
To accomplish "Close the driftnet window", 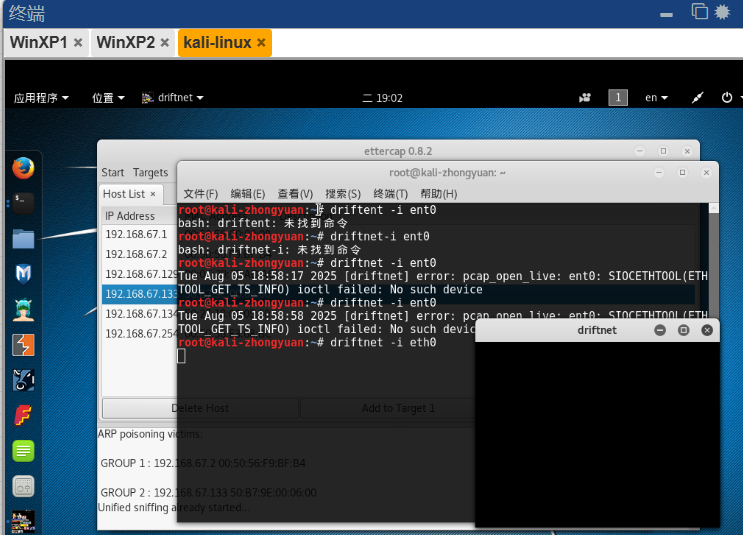I will [x=707, y=330].
